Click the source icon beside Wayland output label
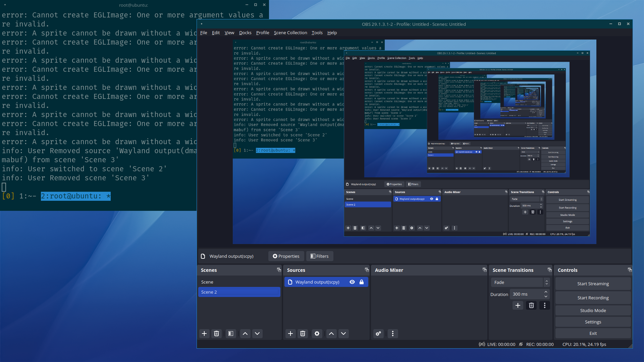Screen dimensions: 644x362 (x=203, y=256)
